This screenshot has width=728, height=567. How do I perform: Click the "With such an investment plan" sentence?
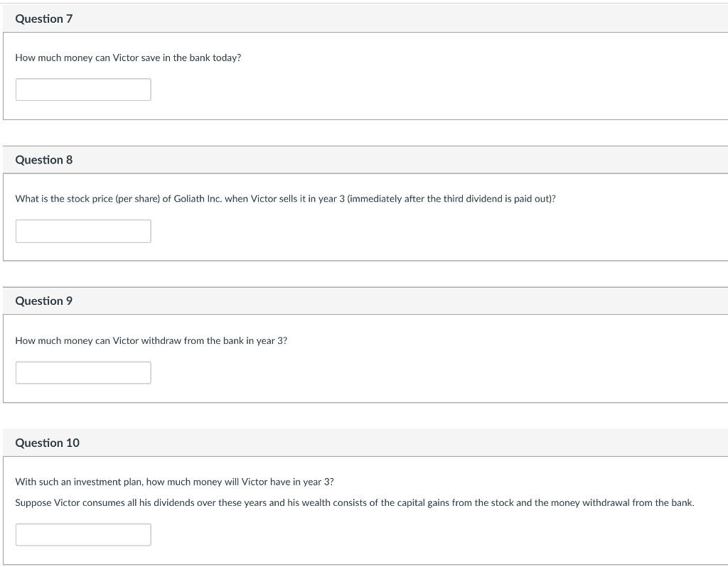174,482
